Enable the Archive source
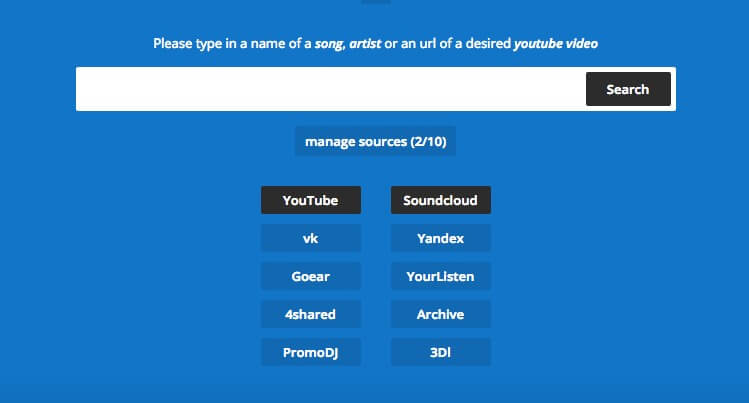This screenshot has height=403, width=749. (x=440, y=314)
